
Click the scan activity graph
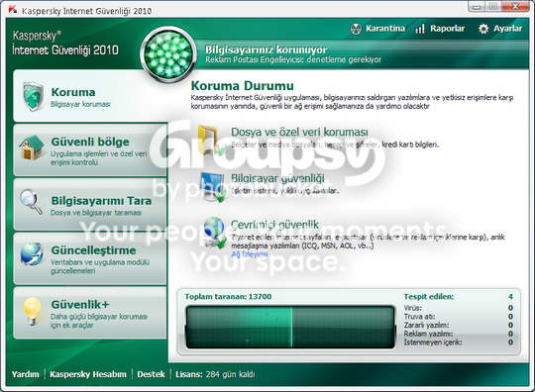click(x=289, y=328)
